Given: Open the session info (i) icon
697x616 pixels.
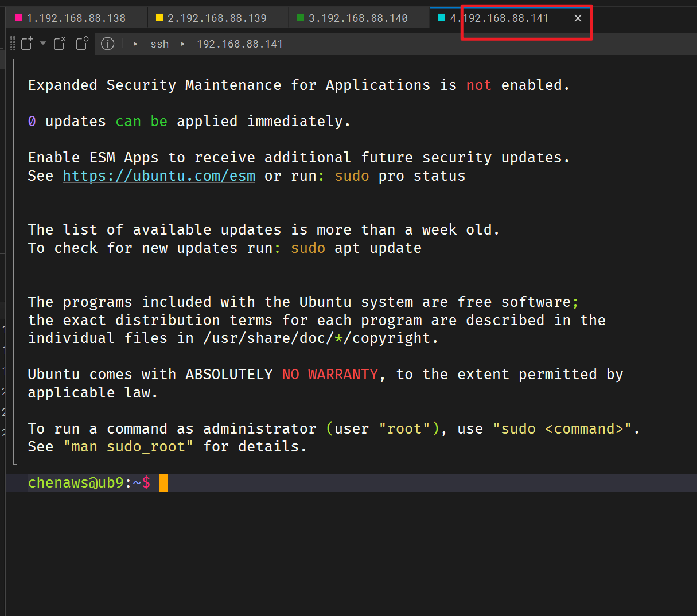Looking at the screenshot, I should pos(108,44).
